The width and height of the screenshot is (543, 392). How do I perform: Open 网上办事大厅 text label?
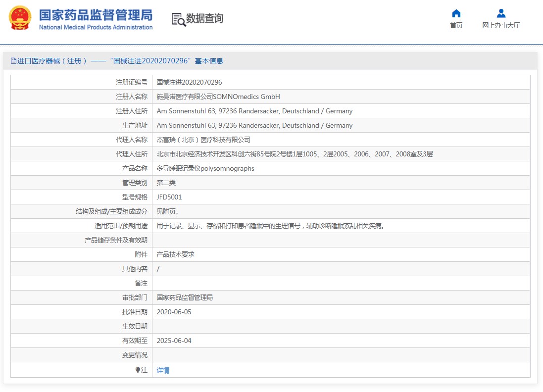coord(501,25)
